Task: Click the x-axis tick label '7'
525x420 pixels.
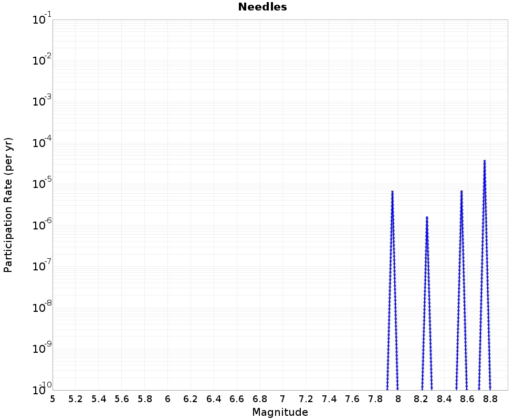Action: (x=283, y=399)
